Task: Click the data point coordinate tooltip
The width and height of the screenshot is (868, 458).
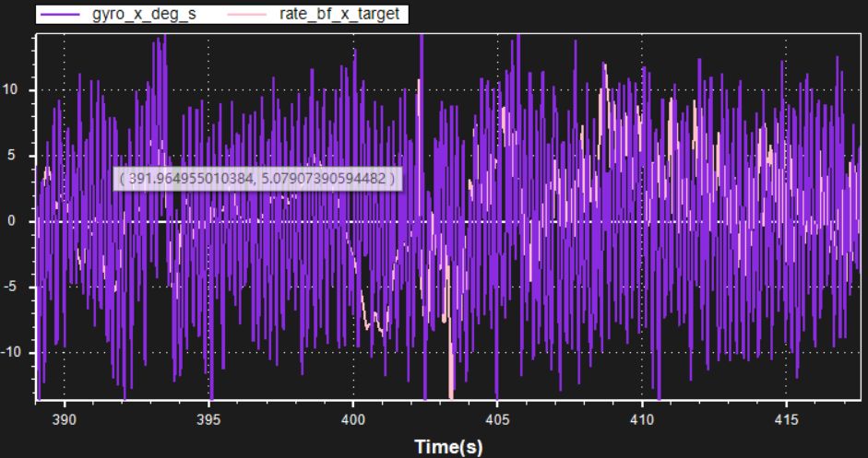Action: click(257, 179)
